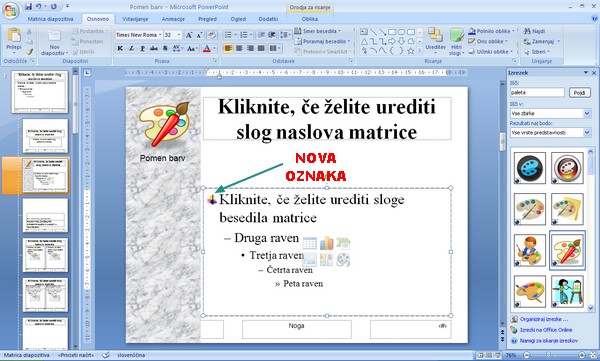Viewport: 600px width, 361px height.
Task: Open Izrezki na Office Online link
Action: point(546,330)
